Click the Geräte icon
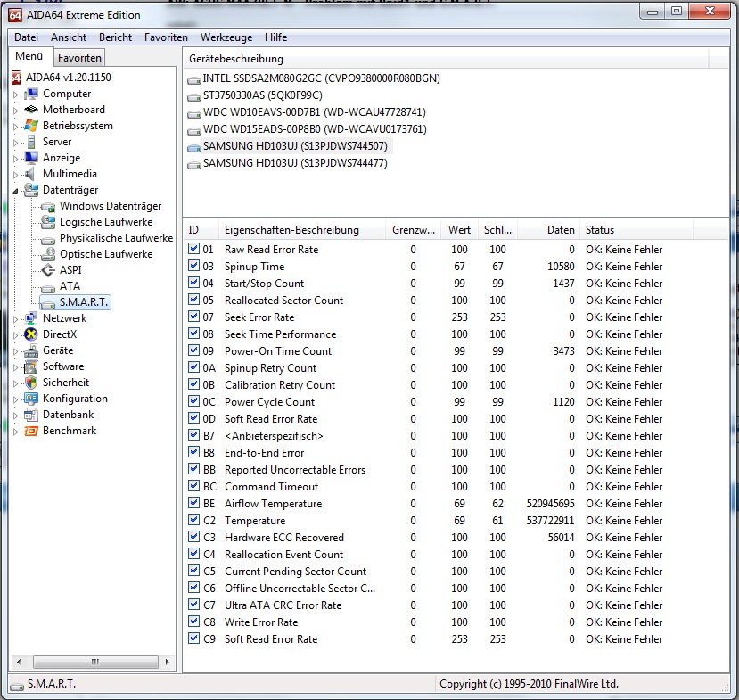 [31, 350]
